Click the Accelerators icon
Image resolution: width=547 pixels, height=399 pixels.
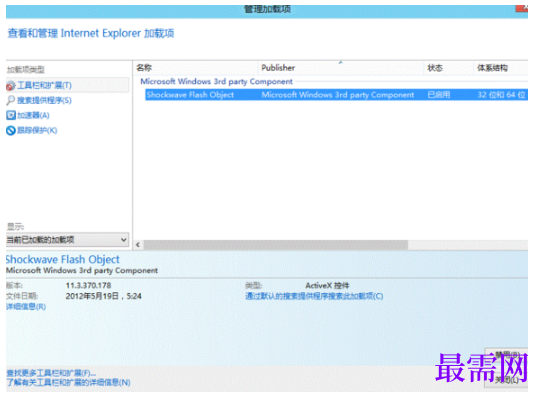point(11,115)
